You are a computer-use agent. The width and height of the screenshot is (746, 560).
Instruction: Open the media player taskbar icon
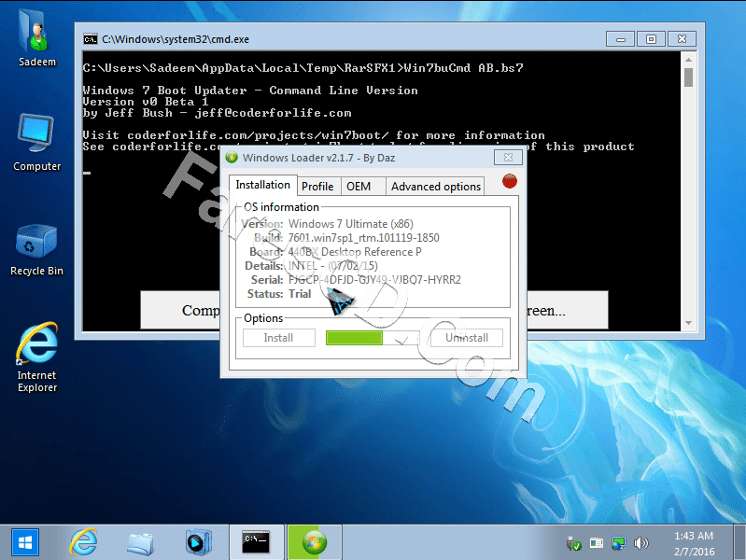click(x=198, y=542)
